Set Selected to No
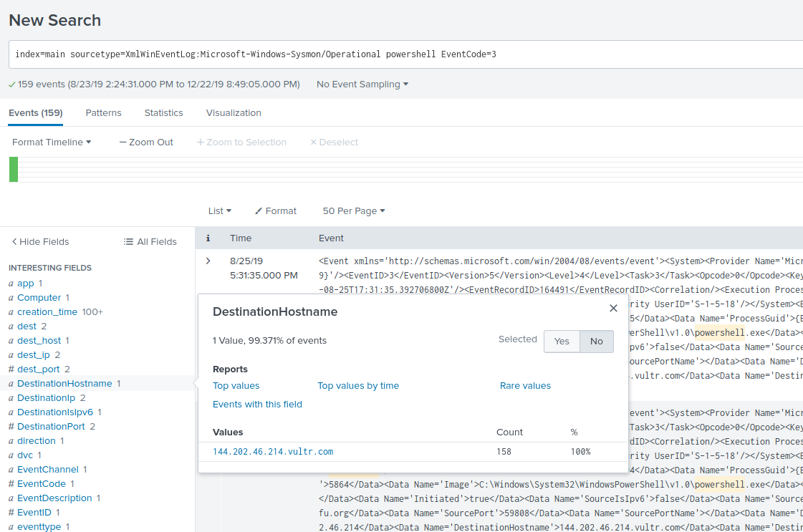Screen dimensions: 803x532 point(597,342)
